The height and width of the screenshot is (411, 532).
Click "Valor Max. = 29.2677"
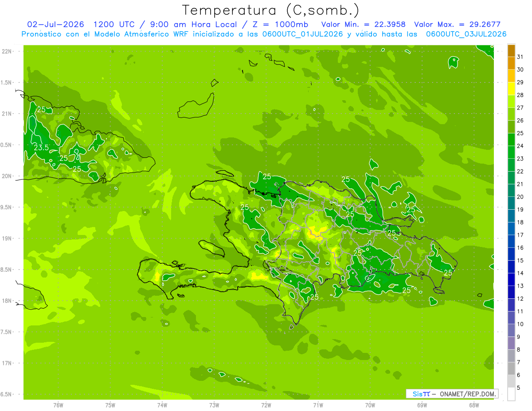pos(457,24)
